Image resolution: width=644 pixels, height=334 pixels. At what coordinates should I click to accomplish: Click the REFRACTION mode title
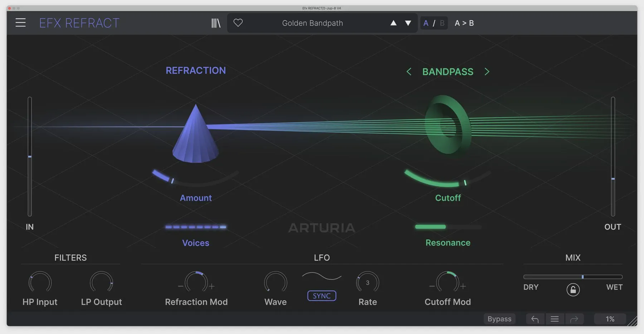(x=196, y=71)
